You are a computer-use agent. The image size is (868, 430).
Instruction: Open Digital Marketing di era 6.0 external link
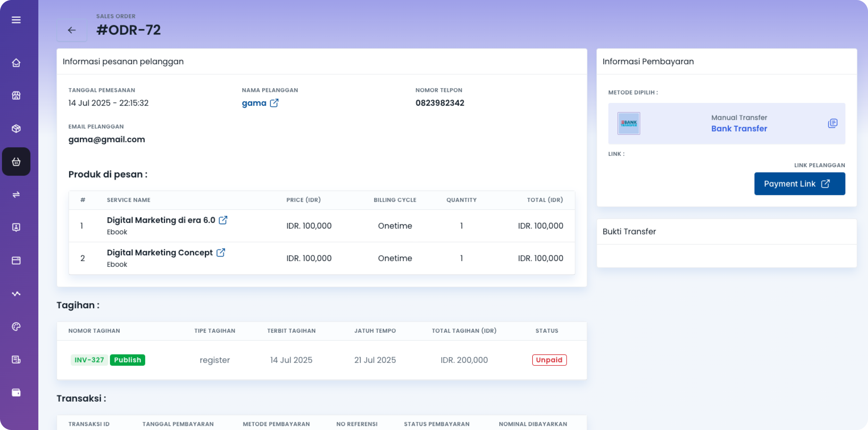pyautogui.click(x=223, y=220)
